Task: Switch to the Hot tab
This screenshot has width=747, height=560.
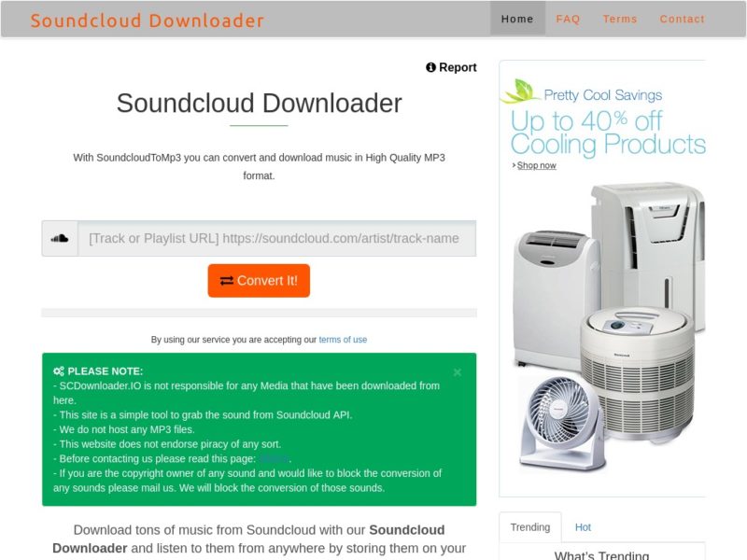Action: pyautogui.click(x=583, y=527)
